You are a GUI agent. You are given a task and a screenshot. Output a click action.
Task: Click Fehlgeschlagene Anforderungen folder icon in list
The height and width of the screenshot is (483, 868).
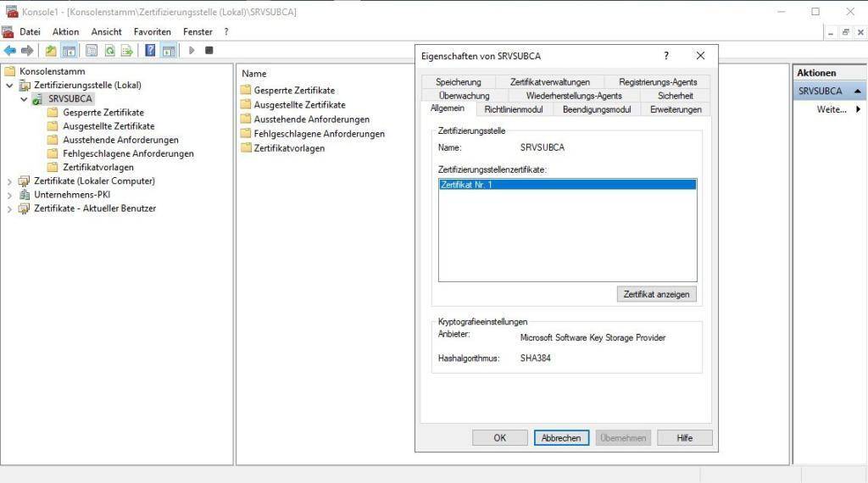246,133
